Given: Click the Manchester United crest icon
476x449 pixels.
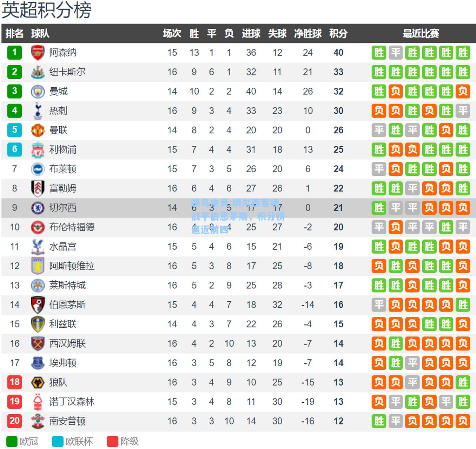Looking at the screenshot, I should coord(38,130).
